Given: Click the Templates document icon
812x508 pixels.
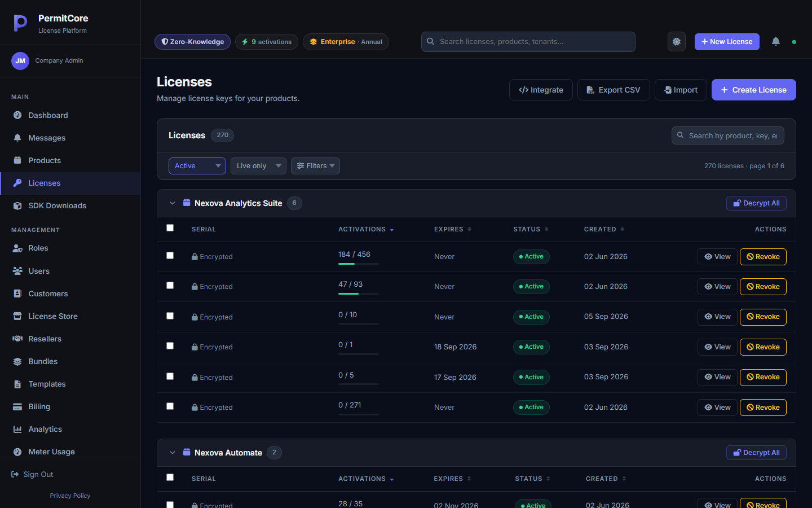Looking at the screenshot, I should coord(17,384).
